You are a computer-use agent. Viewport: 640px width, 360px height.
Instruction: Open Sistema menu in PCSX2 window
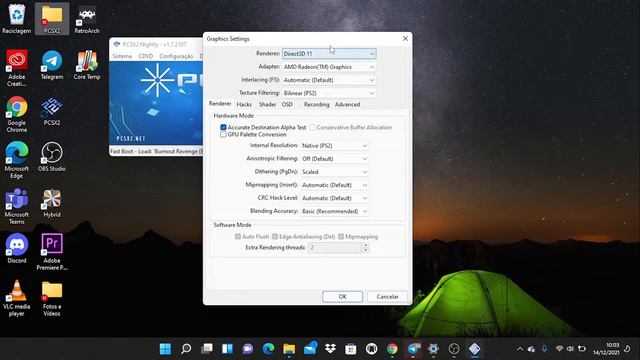point(122,56)
